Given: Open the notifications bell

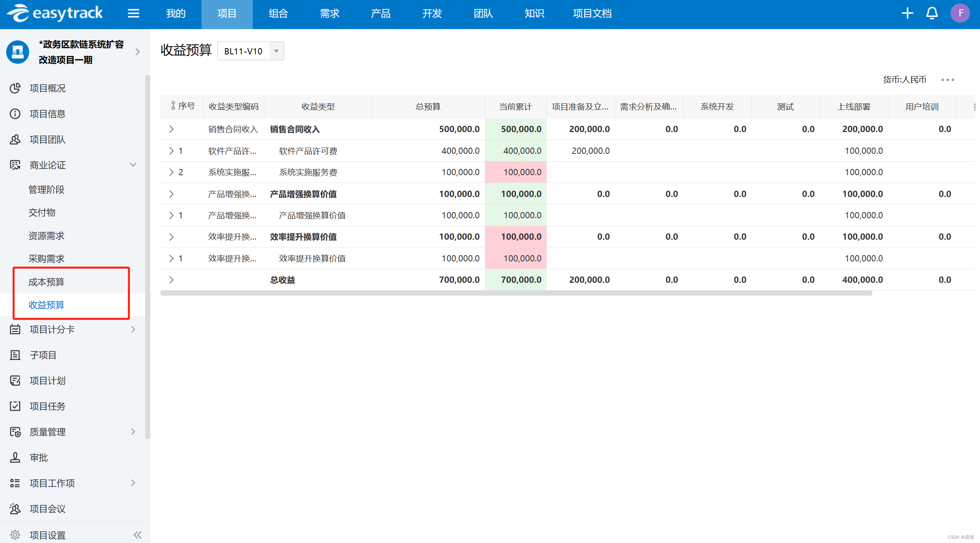Looking at the screenshot, I should [x=932, y=13].
